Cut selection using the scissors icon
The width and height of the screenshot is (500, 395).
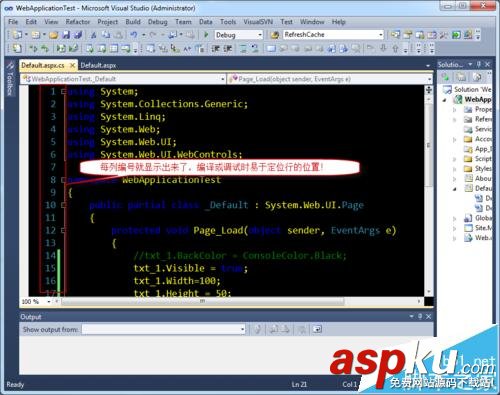[x=94, y=35]
